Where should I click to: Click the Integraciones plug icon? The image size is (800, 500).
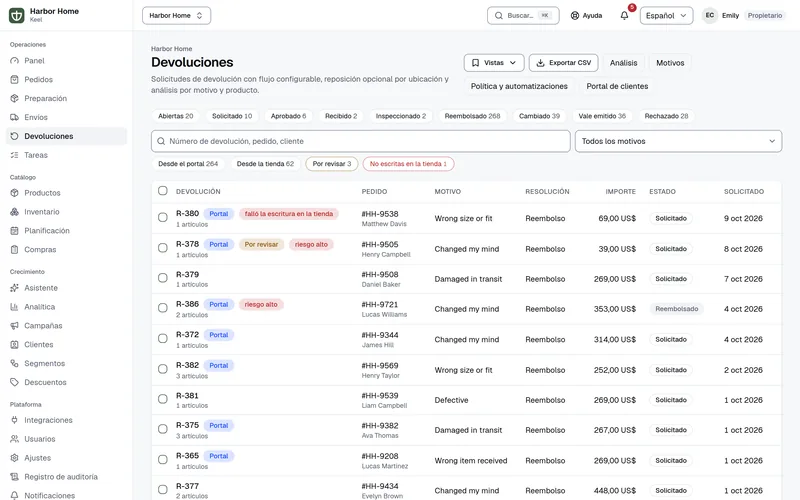pos(14,420)
